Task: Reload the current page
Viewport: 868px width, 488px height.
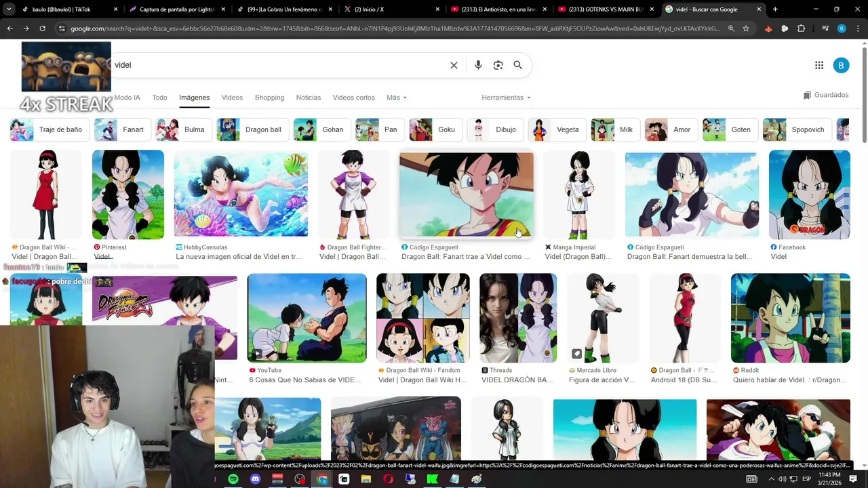Action: [42, 28]
